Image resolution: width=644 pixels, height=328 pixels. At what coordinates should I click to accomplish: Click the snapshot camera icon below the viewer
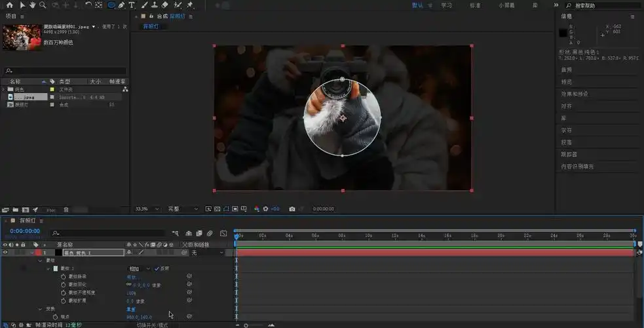tap(292, 209)
